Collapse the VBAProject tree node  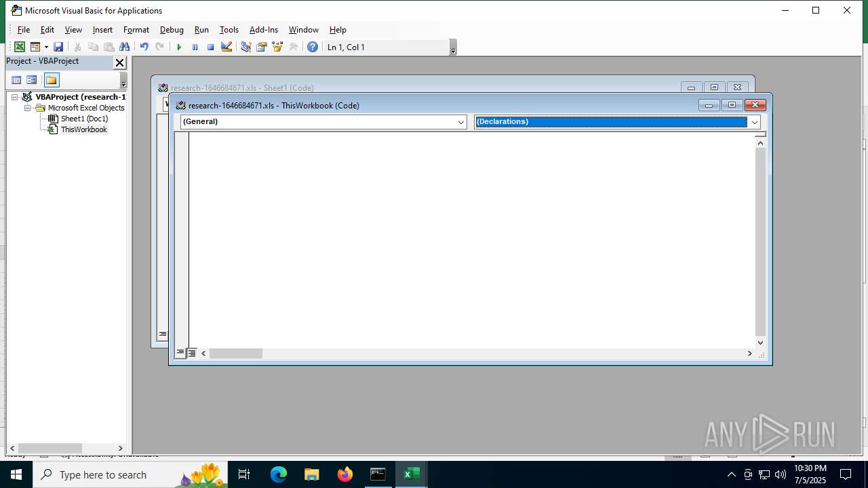[16, 97]
